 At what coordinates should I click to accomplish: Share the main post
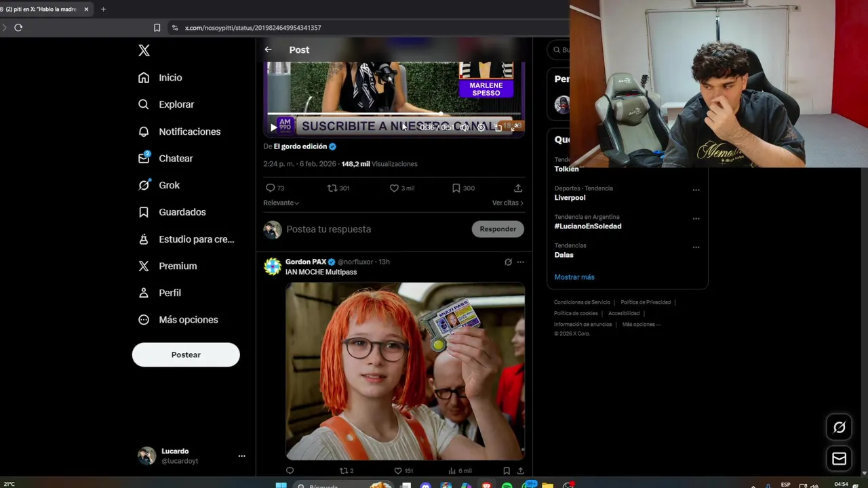518,188
